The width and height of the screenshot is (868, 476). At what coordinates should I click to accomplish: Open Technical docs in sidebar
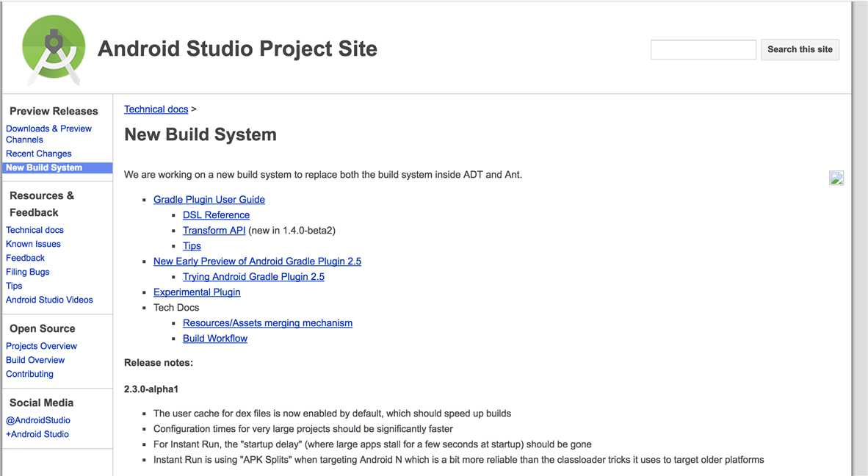pos(35,230)
